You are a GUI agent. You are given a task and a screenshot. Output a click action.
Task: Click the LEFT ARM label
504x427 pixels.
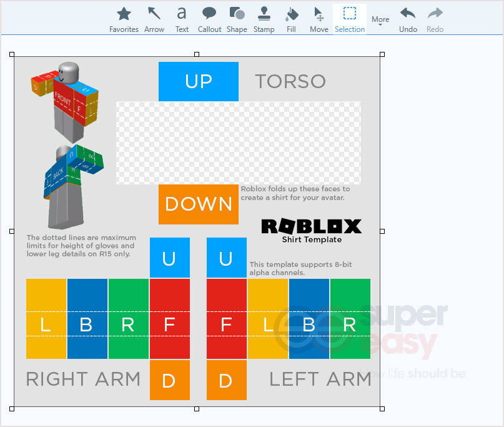click(x=320, y=379)
